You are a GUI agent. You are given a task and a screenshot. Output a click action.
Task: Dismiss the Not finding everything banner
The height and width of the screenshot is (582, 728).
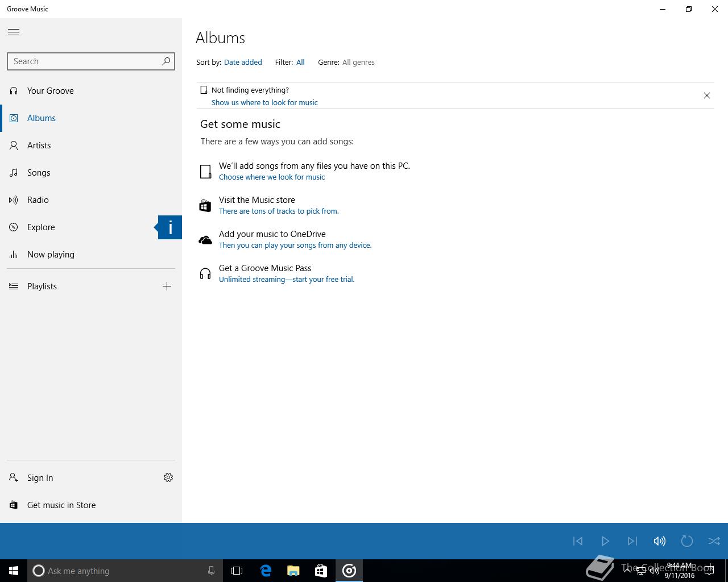point(707,95)
